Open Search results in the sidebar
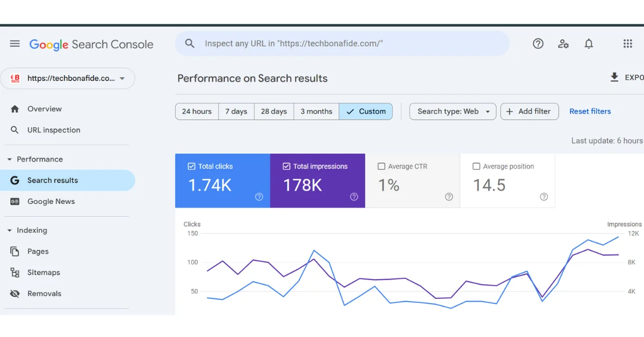This screenshot has width=644, height=337. click(x=68, y=180)
